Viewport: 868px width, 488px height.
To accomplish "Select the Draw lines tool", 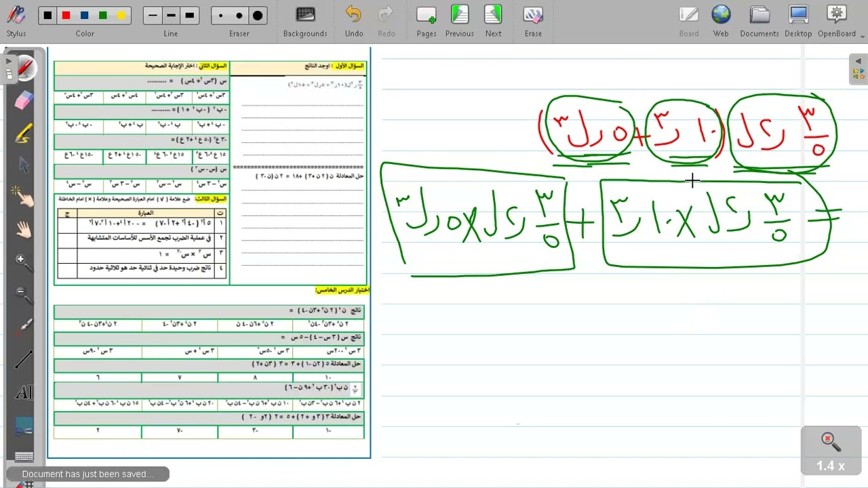I will (24, 359).
